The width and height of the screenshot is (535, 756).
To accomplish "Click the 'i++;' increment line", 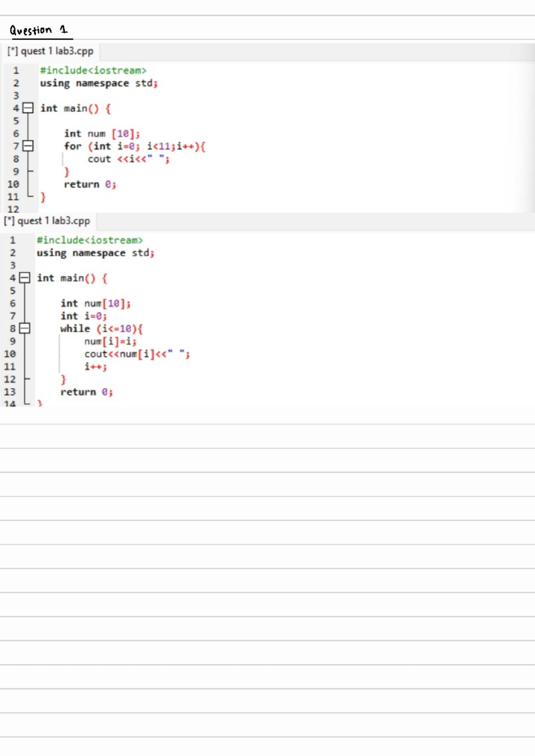I will 95,367.
